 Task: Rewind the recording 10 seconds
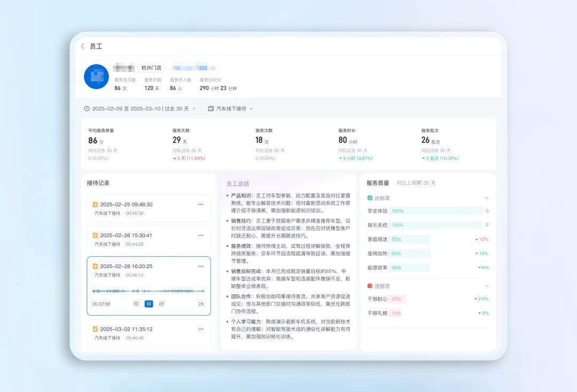(136, 304)
